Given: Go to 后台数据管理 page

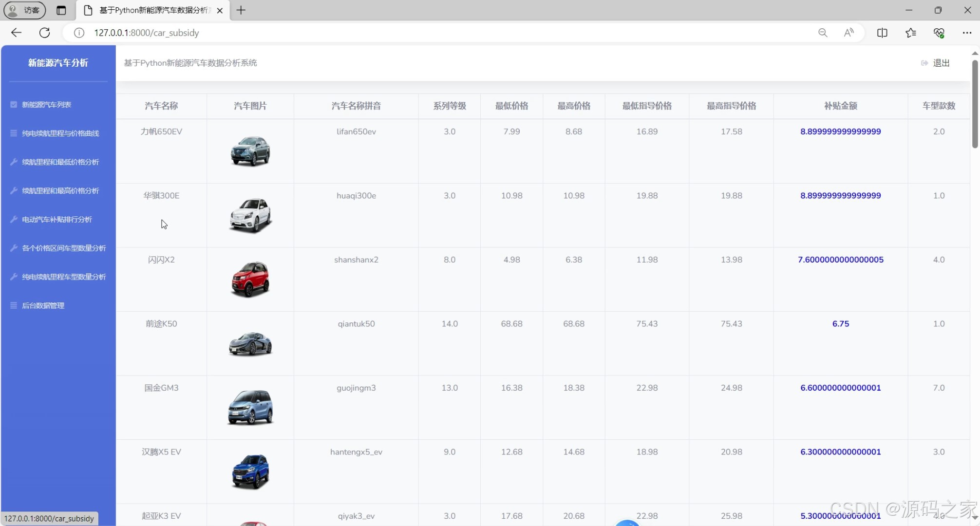Looking at the screenshot, I should pos(43,305).
